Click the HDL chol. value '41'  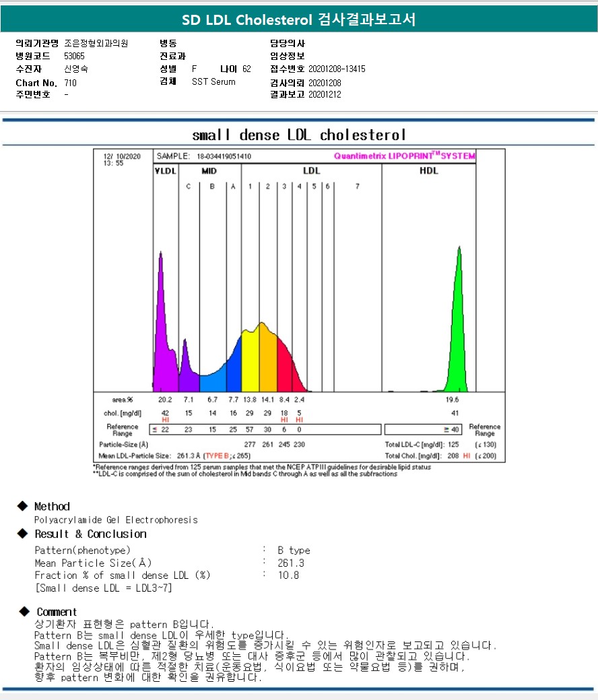point(455,413)
